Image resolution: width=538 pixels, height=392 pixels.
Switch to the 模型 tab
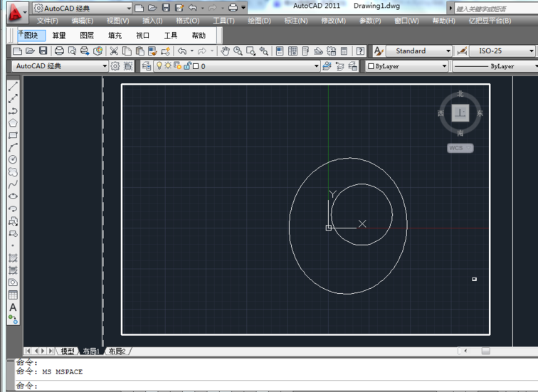(67, 351)
